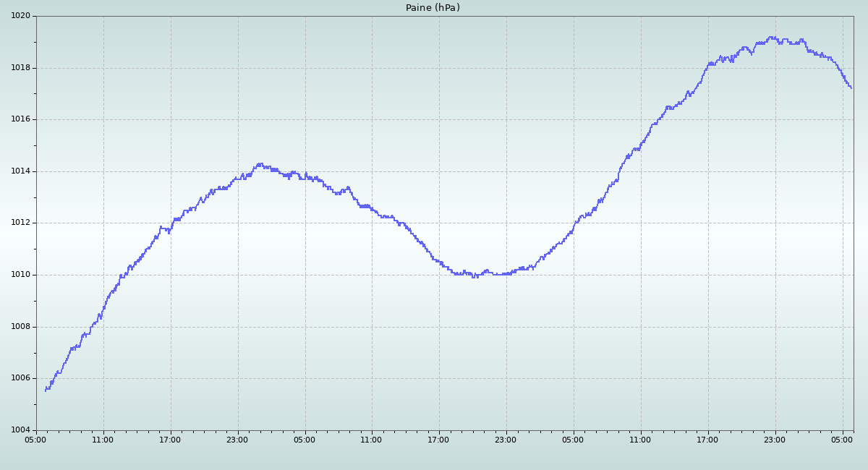The image size is (868, 470).
Task: Click the first 05:00 time label
Action: pyautogui.click(x=36, y=440)
